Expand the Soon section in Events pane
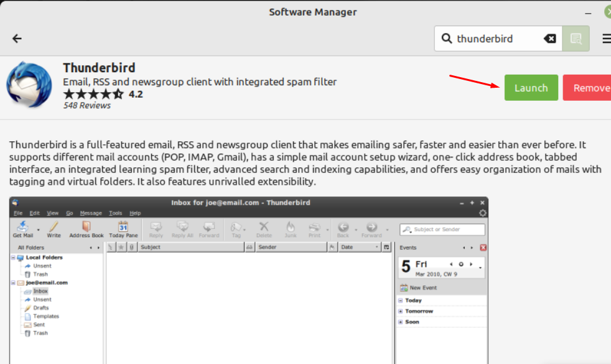The image size is (611, 364). pyautogui.click(x=400, y=322)
